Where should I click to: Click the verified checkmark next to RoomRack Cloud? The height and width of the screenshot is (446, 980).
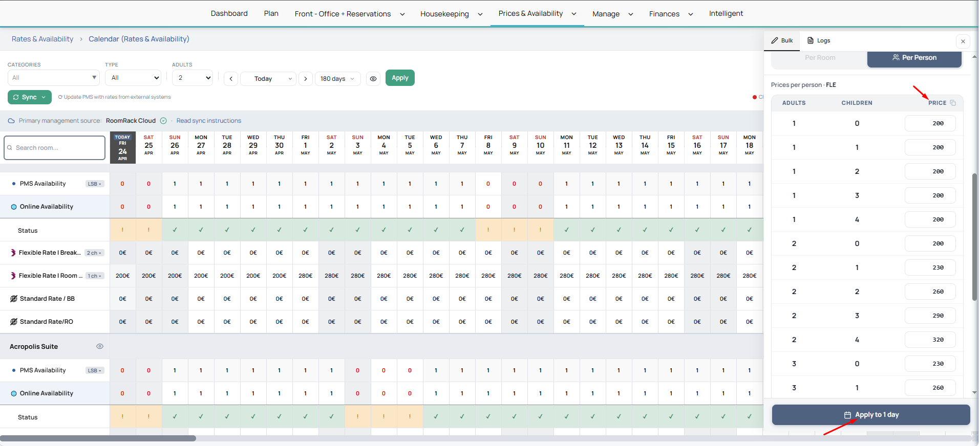click(x=163, y=121)
